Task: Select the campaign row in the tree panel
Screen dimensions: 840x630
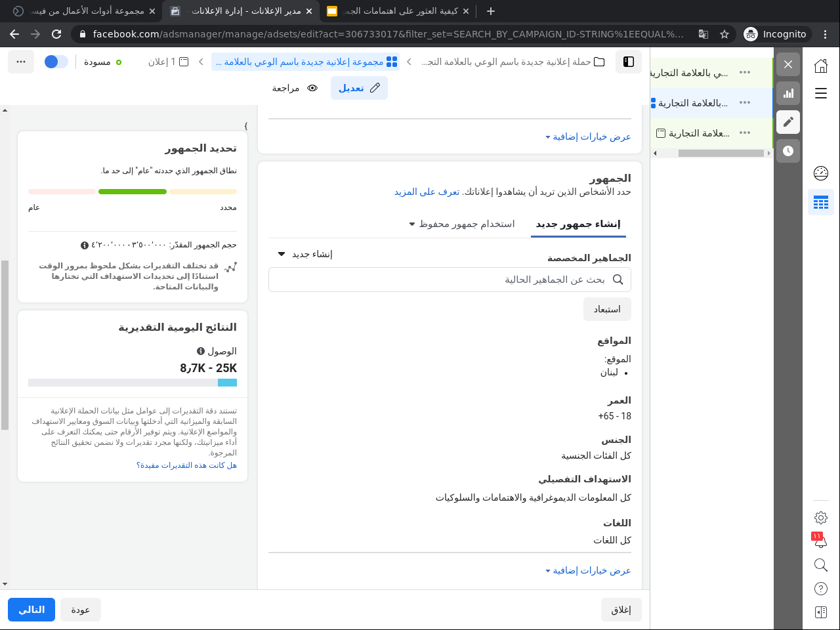Action: click(712, 73)
